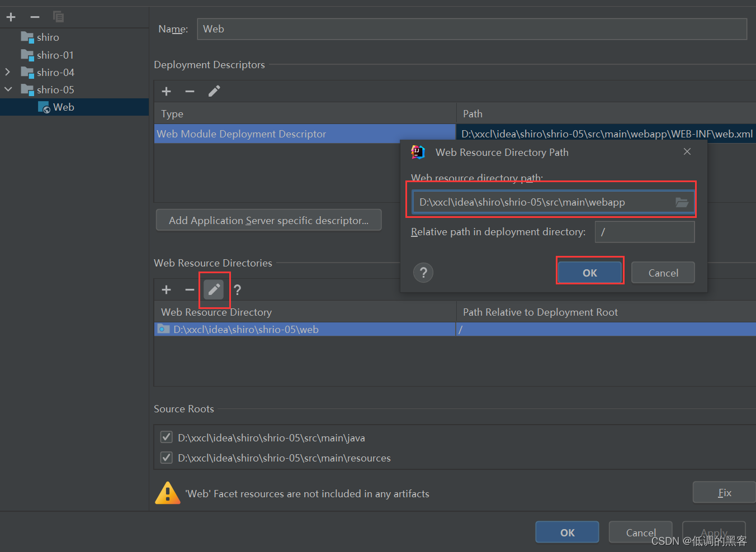This screenshot has width=756, height=552.
Task: Click Add Application Server specific descriptor button
Action: click(269, 220)
